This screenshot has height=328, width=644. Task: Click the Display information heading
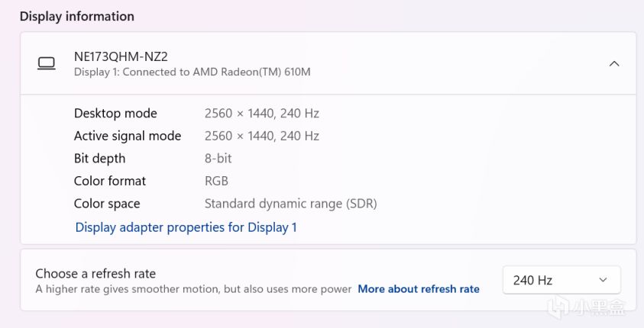[x=76, y=16]
